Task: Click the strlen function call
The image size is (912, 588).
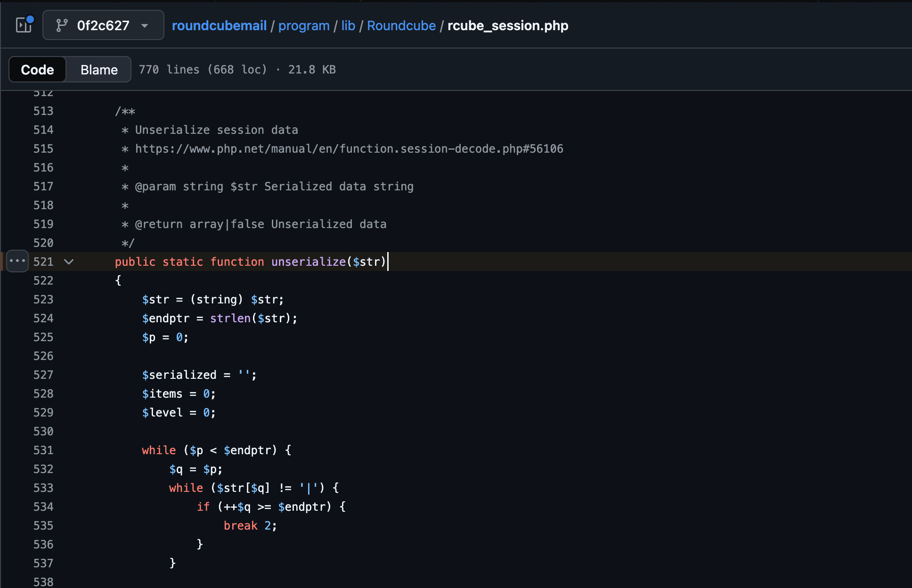Action: (230, 318)
